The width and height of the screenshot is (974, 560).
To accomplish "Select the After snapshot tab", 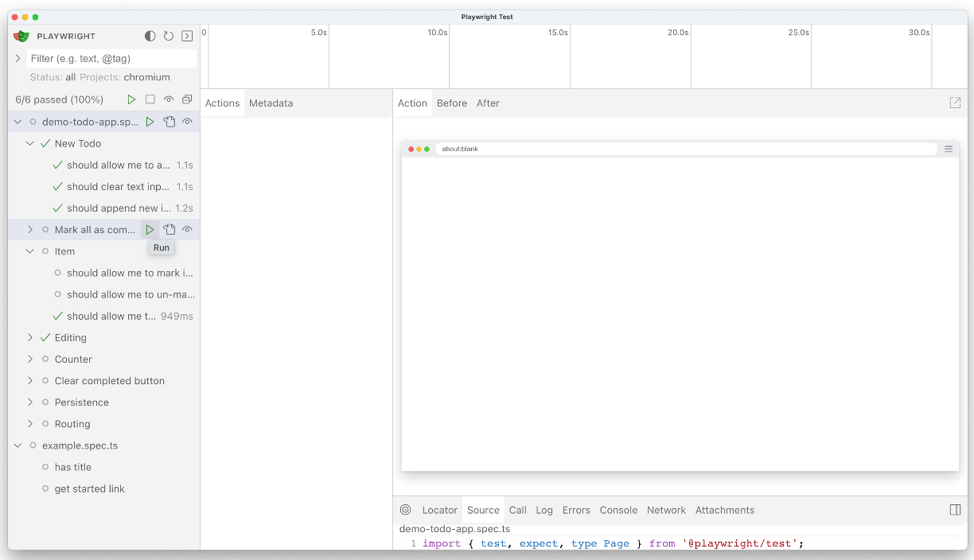I will tap(488, 103).
